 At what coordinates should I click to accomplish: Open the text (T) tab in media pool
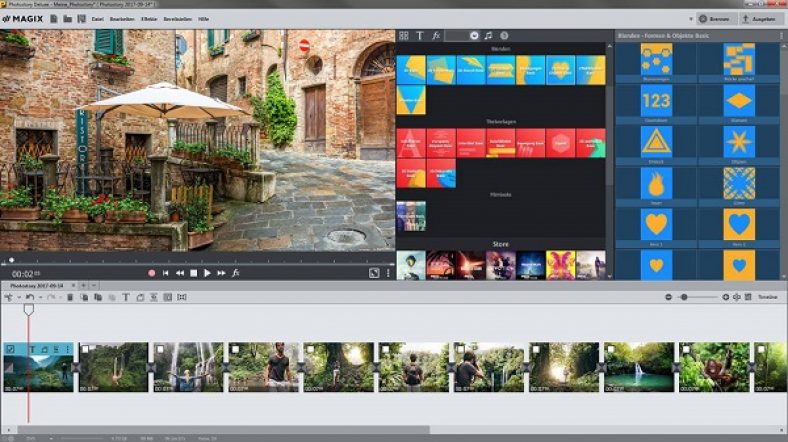click(419, 35)
